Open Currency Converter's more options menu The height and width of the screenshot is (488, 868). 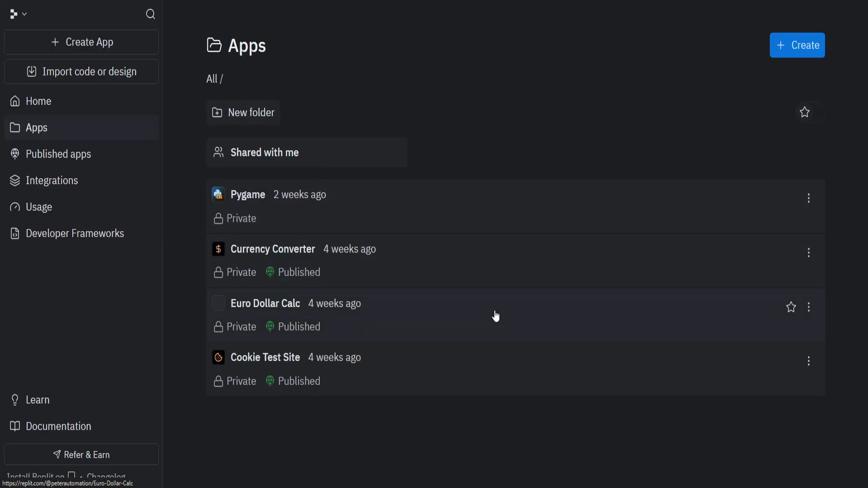coord(808,253)
